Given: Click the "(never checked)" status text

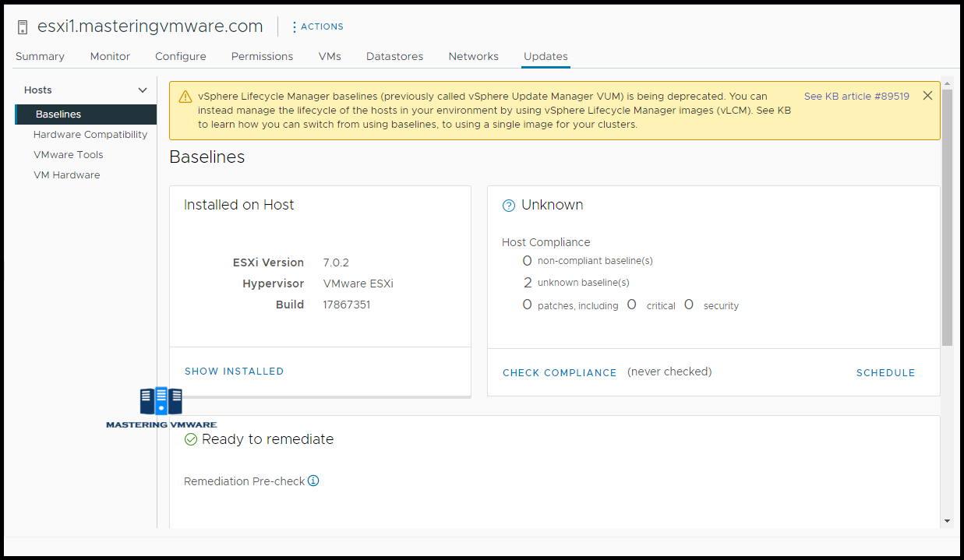Looking at the screenshot, I should pyautogui.click(x=669, y=372).
